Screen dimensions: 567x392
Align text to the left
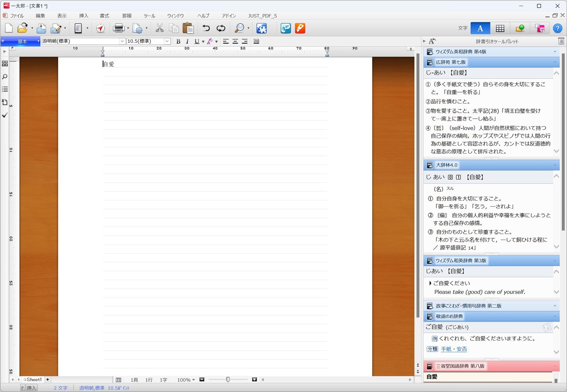pyautogui.click(x=225, y=41)
